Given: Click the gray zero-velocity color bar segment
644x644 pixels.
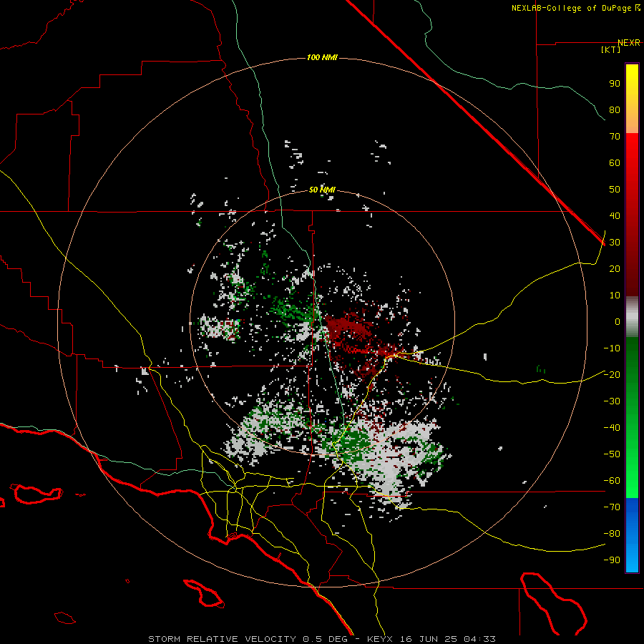Looking at the screenshot, I should pyautogui.click(x=632, y=317).
